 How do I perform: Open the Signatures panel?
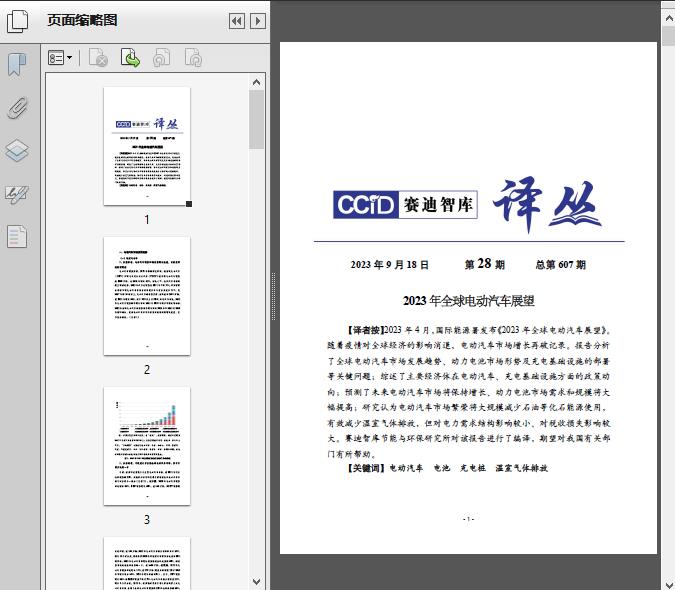pos(17,194)
